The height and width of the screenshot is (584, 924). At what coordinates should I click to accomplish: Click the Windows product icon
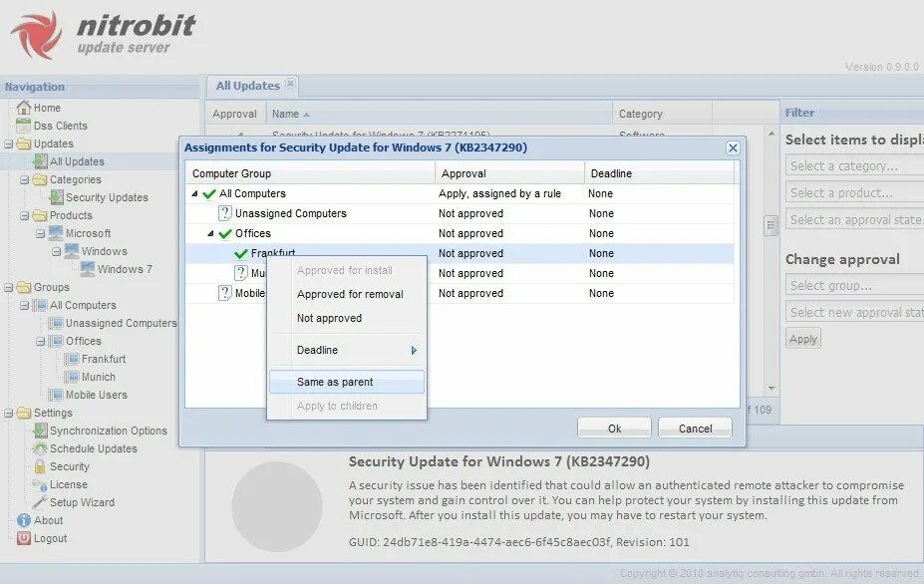(72, 251)
